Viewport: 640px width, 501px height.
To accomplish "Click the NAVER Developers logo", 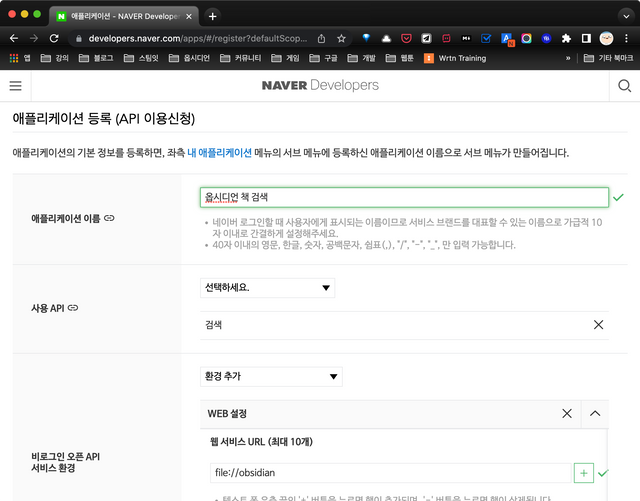I will [x=320, y=85].
